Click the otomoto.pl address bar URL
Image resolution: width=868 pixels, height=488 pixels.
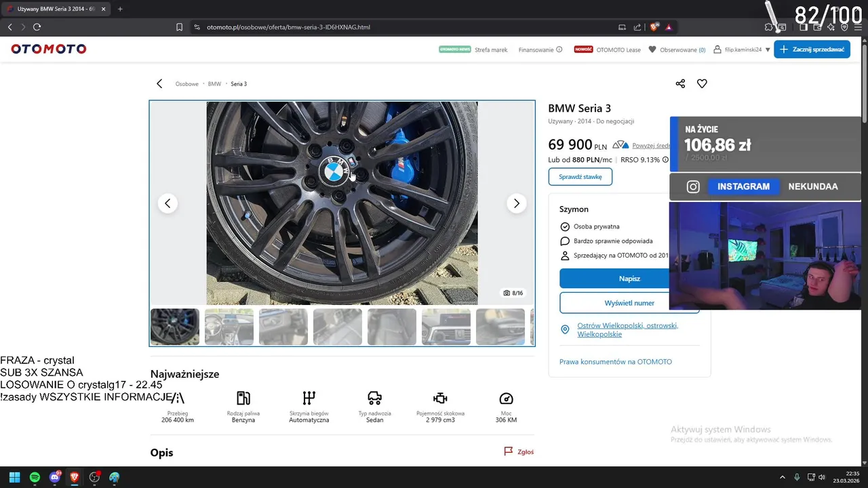pyautogui.click(x=288, y=27)
